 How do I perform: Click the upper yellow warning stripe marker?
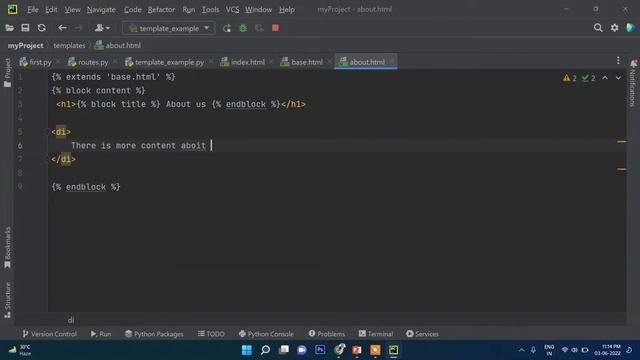[622, 142]
